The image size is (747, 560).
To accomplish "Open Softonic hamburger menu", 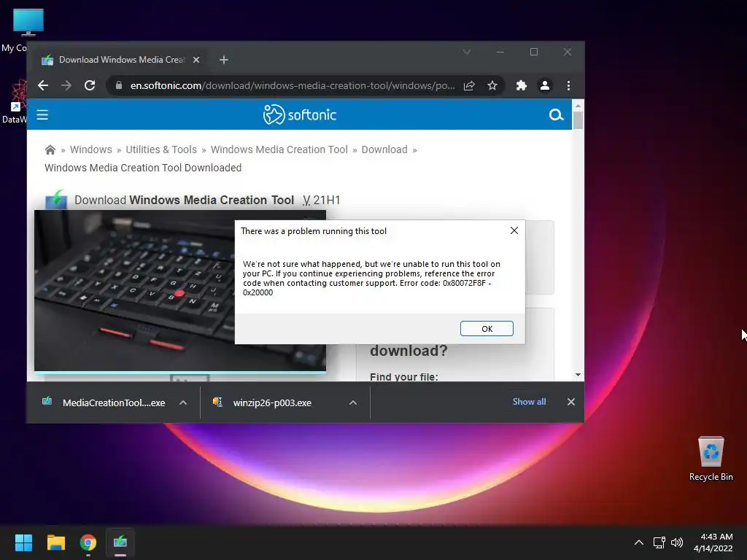I will tap(42, 114).
